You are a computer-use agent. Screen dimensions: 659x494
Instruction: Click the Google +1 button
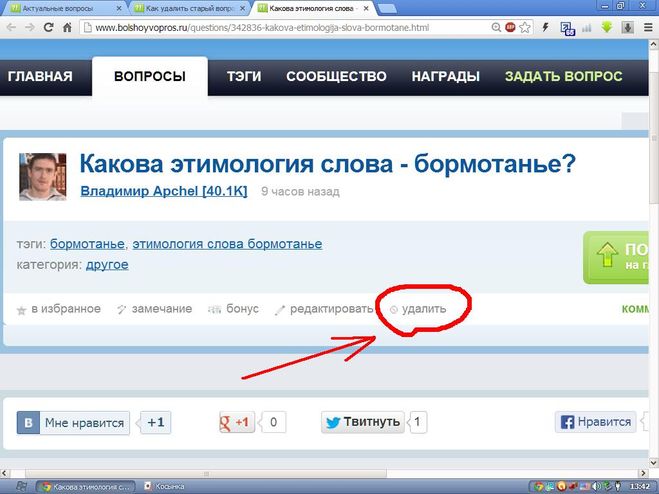click(237, 422)
